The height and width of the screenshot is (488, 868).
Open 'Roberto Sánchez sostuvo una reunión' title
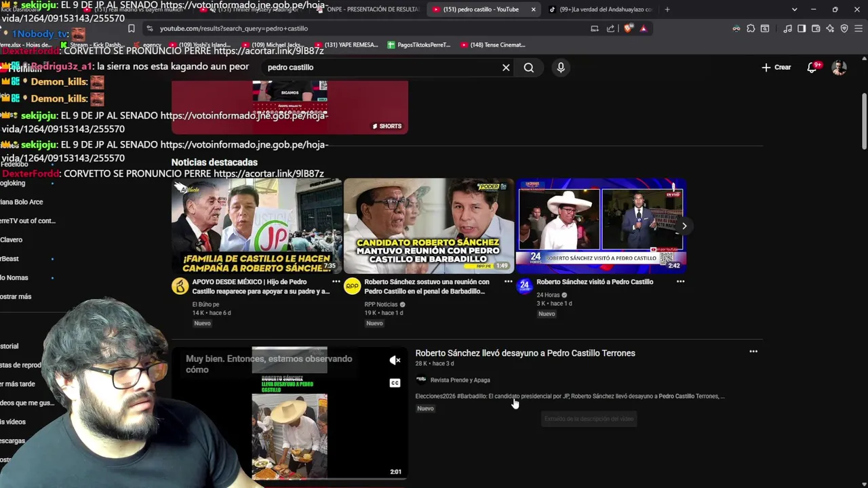pos(427,287)
